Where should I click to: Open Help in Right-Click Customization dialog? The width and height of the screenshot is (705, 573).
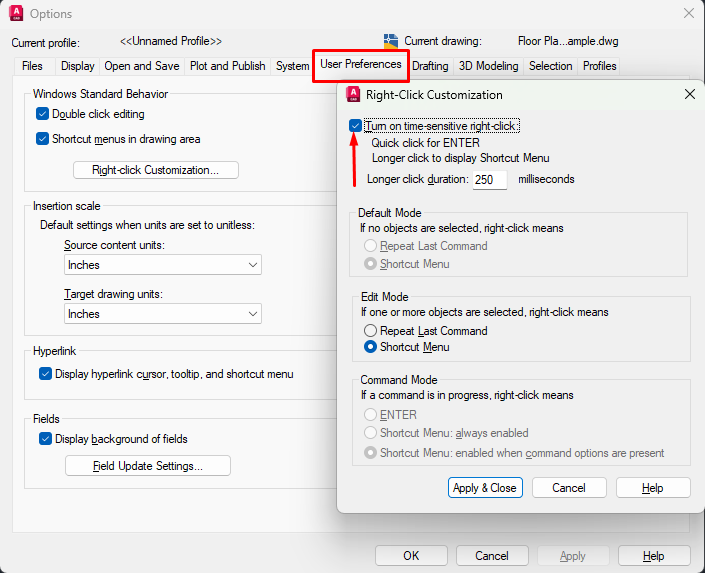pos(653,488)
